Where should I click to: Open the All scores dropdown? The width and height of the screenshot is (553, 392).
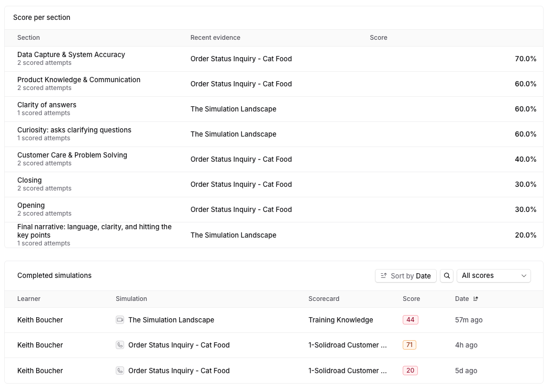[493, 276]
